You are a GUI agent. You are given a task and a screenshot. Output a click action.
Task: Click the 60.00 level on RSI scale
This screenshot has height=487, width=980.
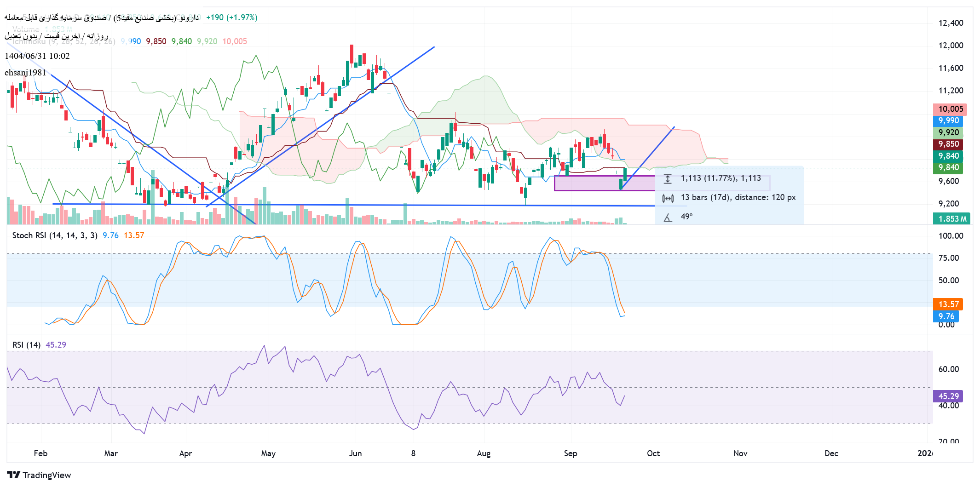949,369
